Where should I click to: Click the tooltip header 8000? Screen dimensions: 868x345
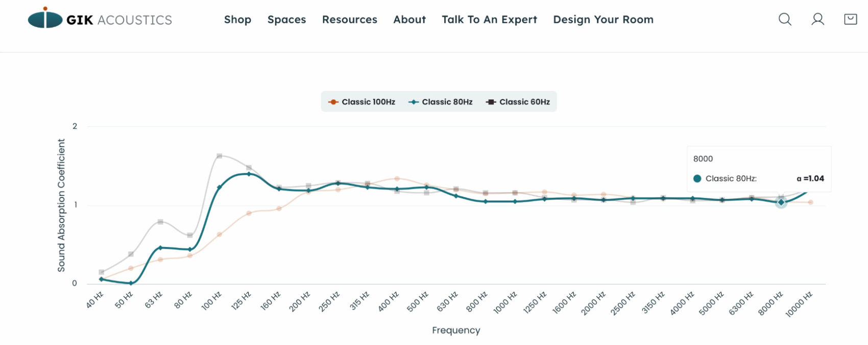[x=703, y=159]
